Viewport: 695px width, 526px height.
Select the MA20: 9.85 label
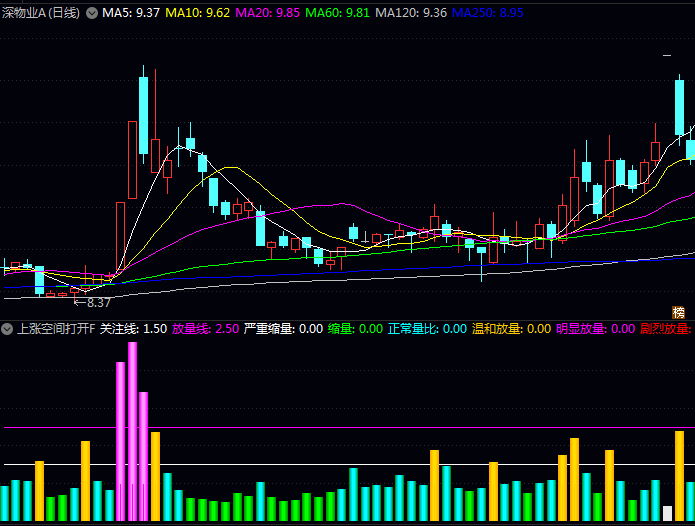(268, 13)
